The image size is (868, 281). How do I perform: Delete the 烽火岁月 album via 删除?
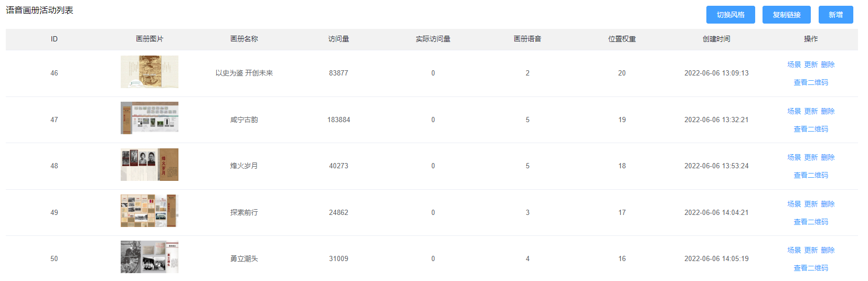[x=828, y=157]
